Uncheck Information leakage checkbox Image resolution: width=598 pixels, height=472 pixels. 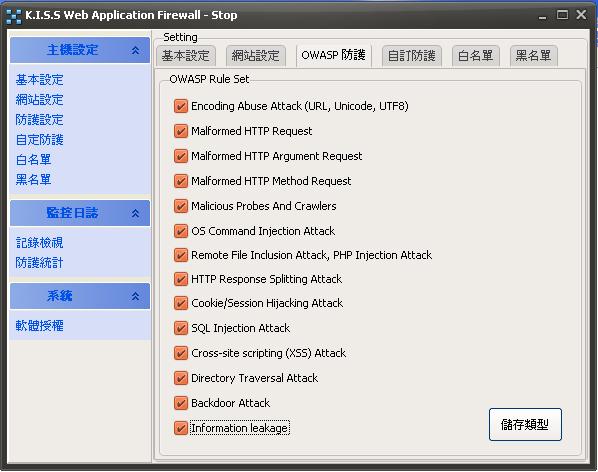[x=181, y=428]
